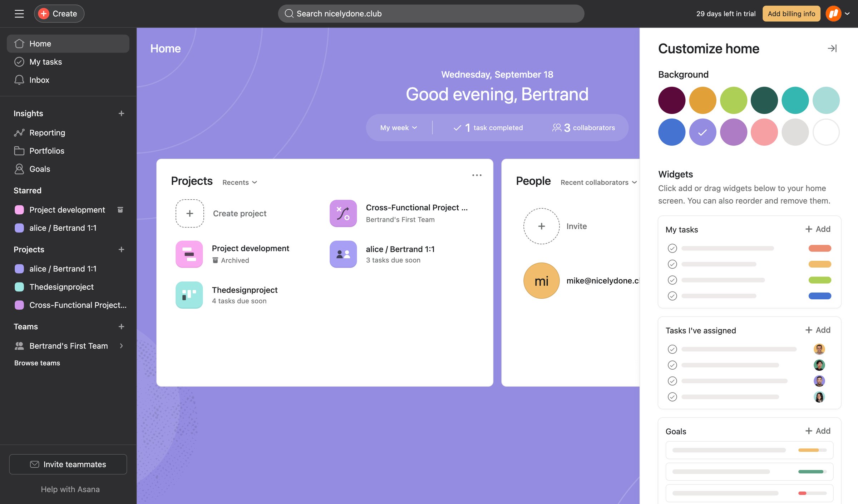Click the My tasks checkmark icon
The image size is (858, 504).
coord(19,62)
